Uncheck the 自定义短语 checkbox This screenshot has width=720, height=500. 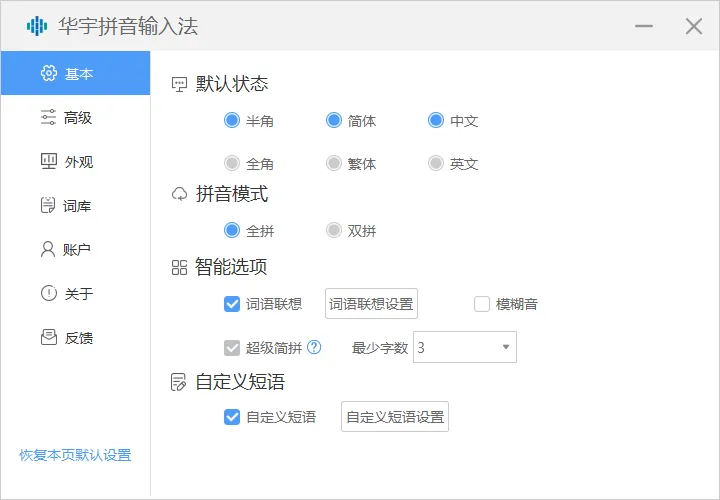click(x=232, y=417)
